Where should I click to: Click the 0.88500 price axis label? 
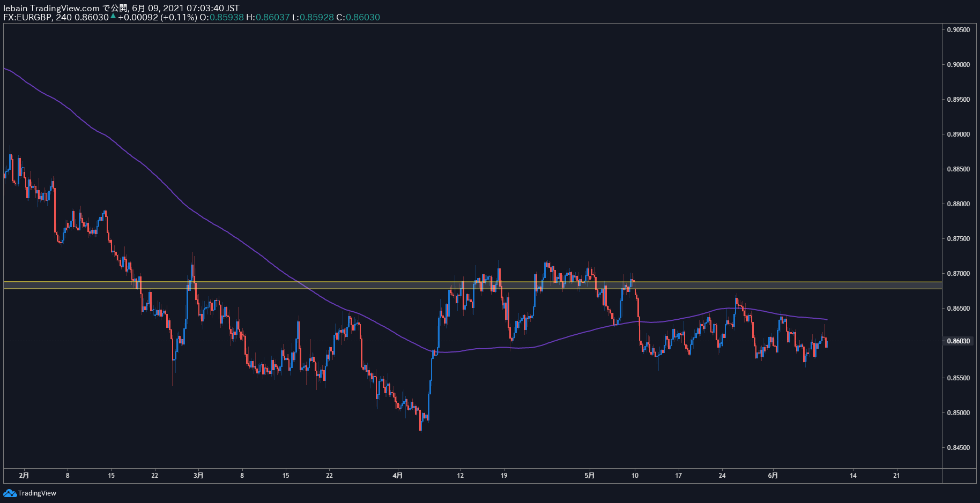pyautogui.click(x=958, y=169)
